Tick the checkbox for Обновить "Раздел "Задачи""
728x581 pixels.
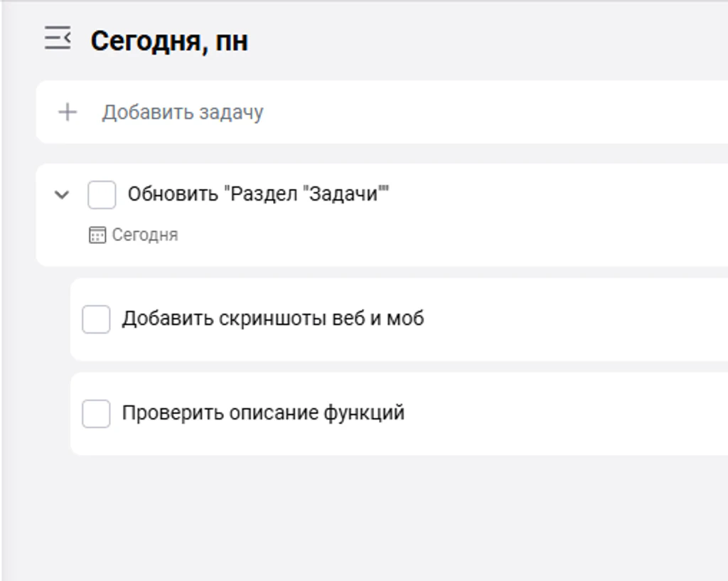[x=102, y=195]
